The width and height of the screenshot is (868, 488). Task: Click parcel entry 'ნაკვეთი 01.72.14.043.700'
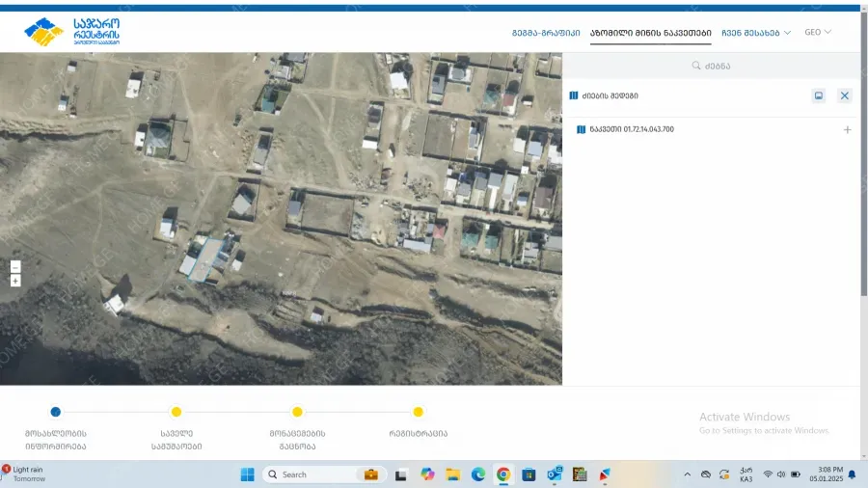[x=632, y=129]
